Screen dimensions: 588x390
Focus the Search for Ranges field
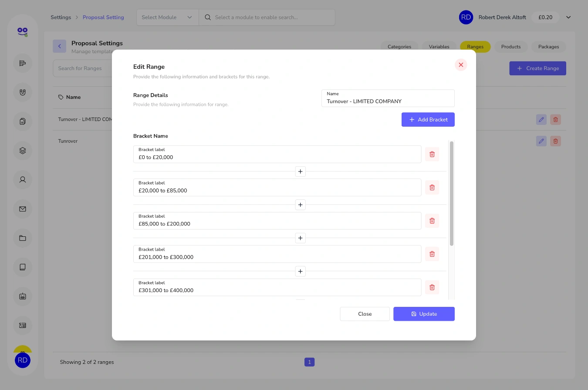click(83, 68)
